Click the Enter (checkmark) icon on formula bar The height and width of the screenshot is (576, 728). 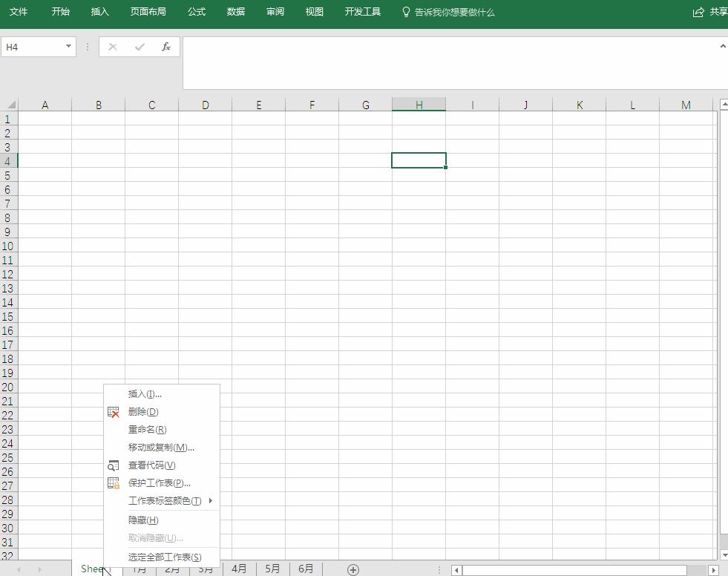tap(140, 46)
